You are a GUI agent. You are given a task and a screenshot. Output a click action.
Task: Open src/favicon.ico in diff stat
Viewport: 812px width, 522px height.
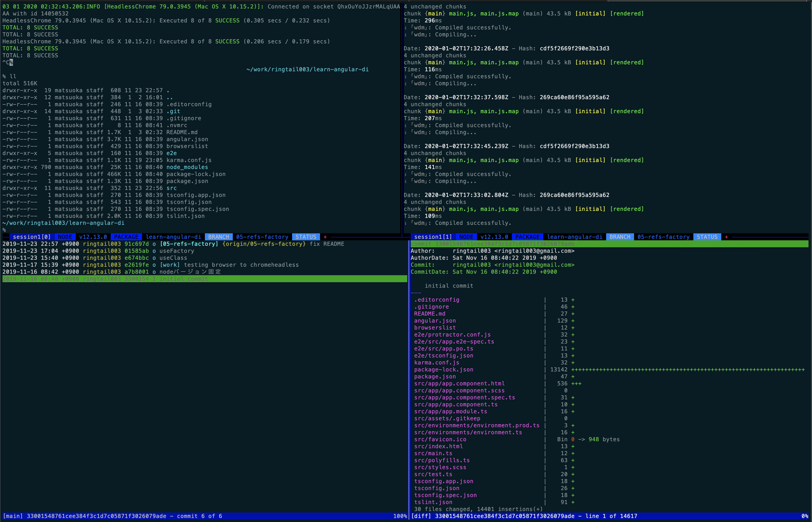tap(440, 439)
